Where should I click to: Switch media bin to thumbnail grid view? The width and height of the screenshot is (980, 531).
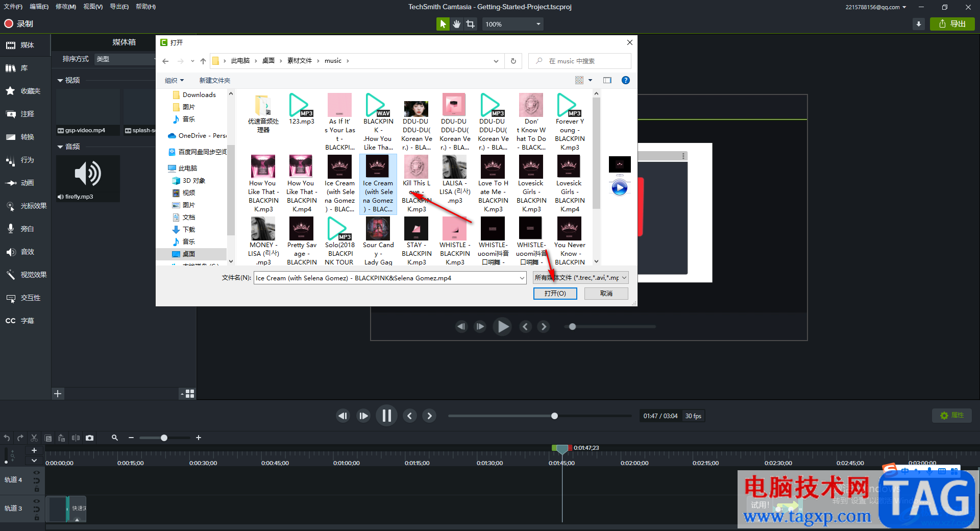[x=190, y=394]
